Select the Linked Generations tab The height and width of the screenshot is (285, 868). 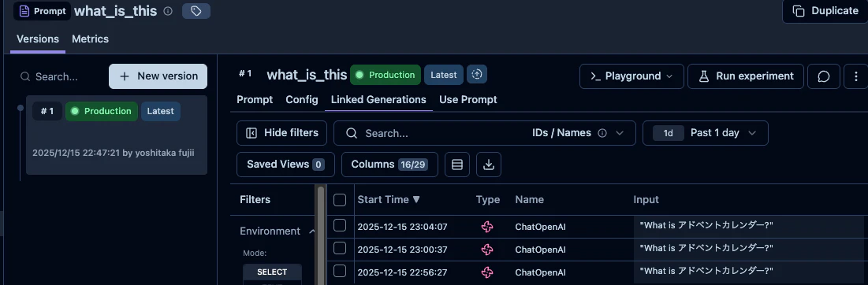click(x=378, y=100)
